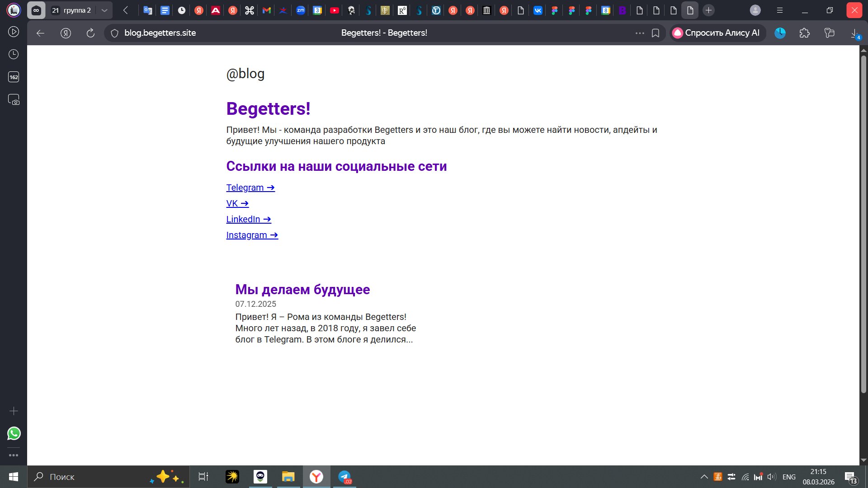
Task: Click the bookmark icon in address bar
Action: (x=656, y=33)
